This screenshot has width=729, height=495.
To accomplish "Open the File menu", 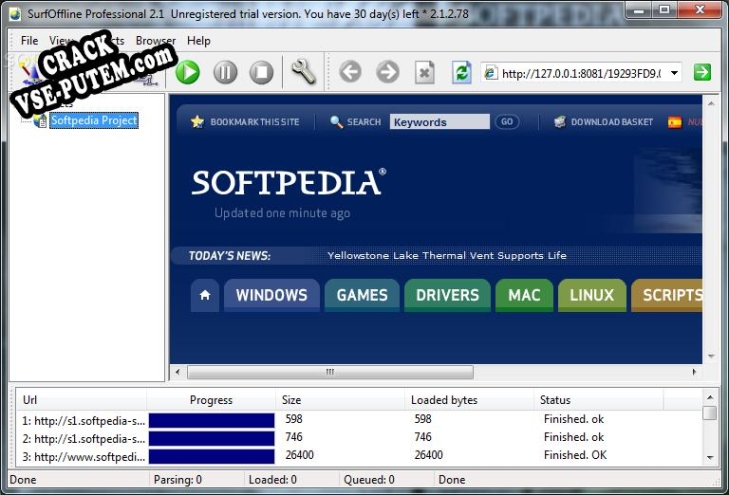I will click(x=29, y=41).
